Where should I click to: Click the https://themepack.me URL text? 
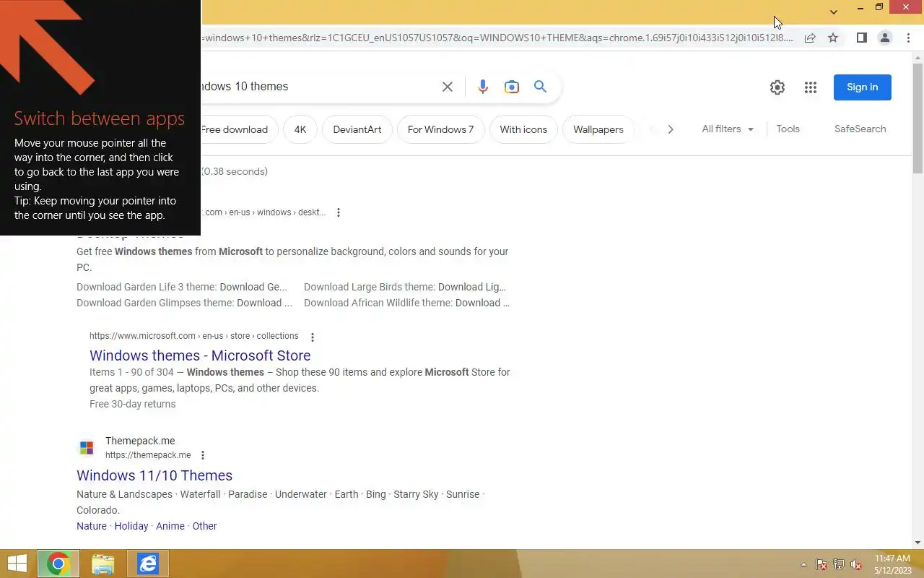click(148, 455)
